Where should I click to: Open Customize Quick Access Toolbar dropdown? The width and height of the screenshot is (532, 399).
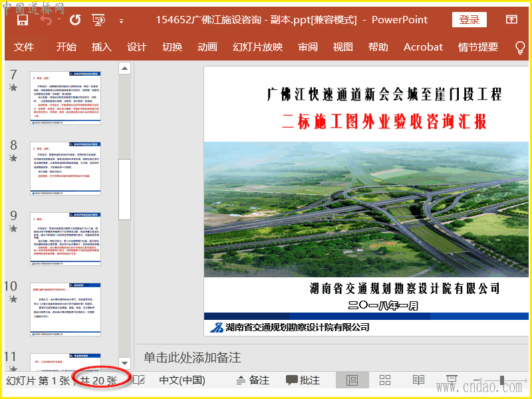tap(121, 21)
